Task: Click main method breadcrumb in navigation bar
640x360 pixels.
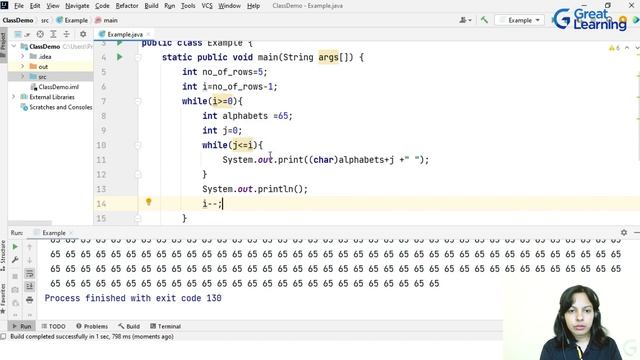Action: [x=106, y=20]
